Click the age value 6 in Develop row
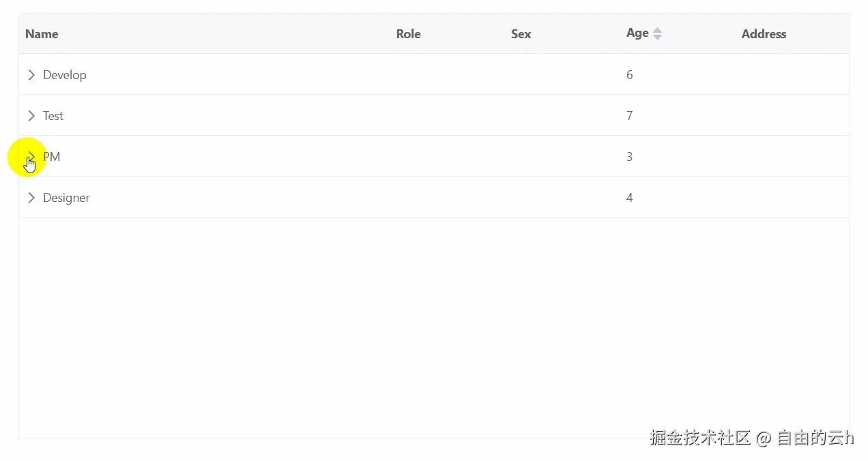Viewport: 868px width, 461px height. (629, 75)
